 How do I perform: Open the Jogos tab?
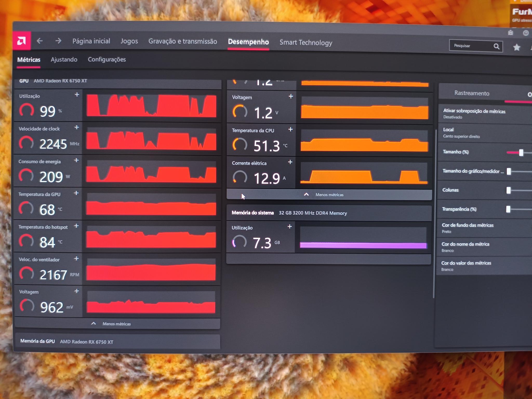click(x=129, y=41)
